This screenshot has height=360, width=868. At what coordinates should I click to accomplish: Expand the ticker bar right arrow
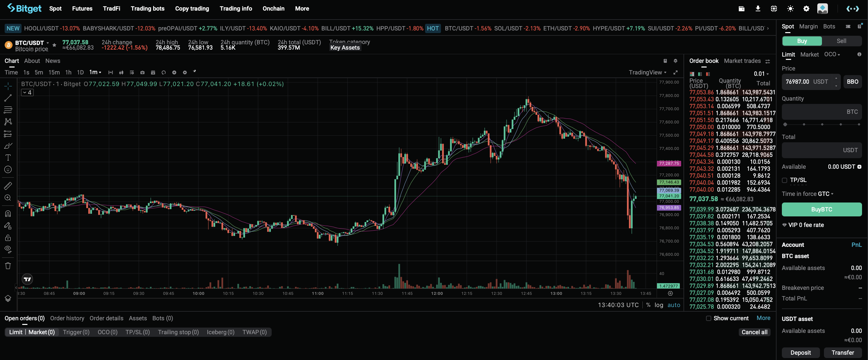(768, 28)
